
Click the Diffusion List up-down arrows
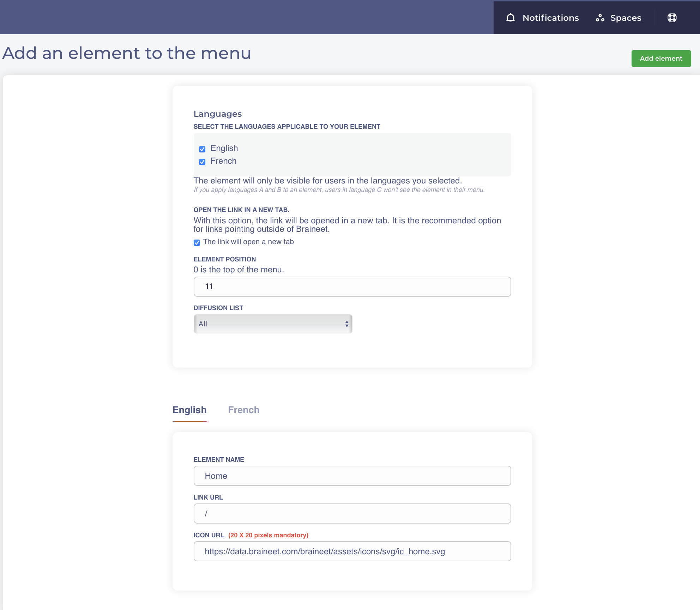347,324
